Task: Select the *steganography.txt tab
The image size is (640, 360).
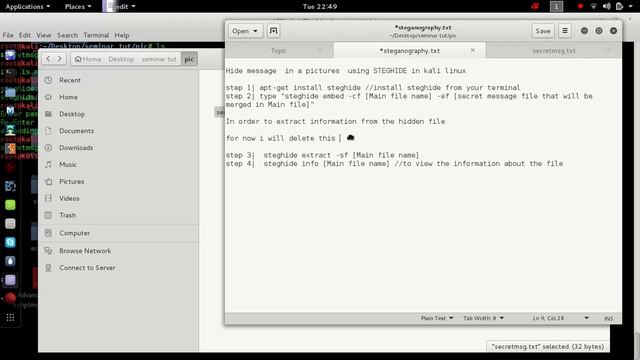Action: (409, 51)
